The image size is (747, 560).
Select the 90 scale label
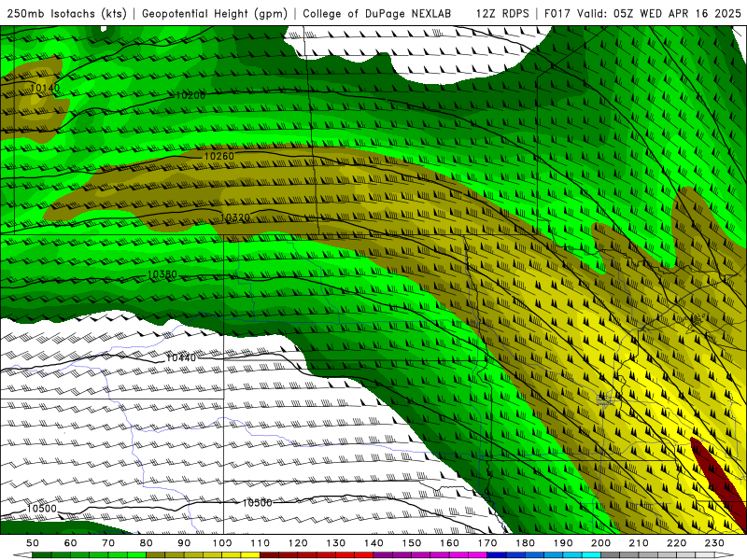point(184,543)
